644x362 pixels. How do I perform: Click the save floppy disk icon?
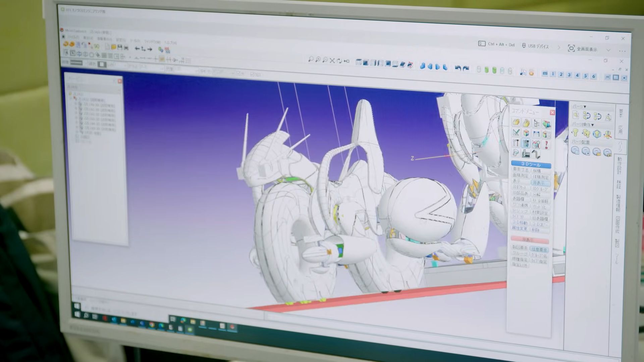click(120, 47)
